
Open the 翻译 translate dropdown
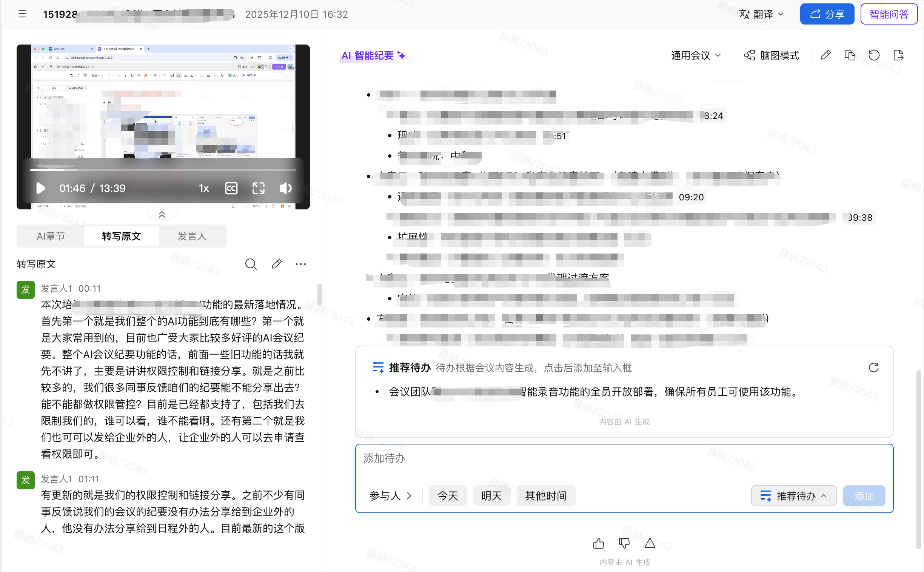tap(761, 14)
